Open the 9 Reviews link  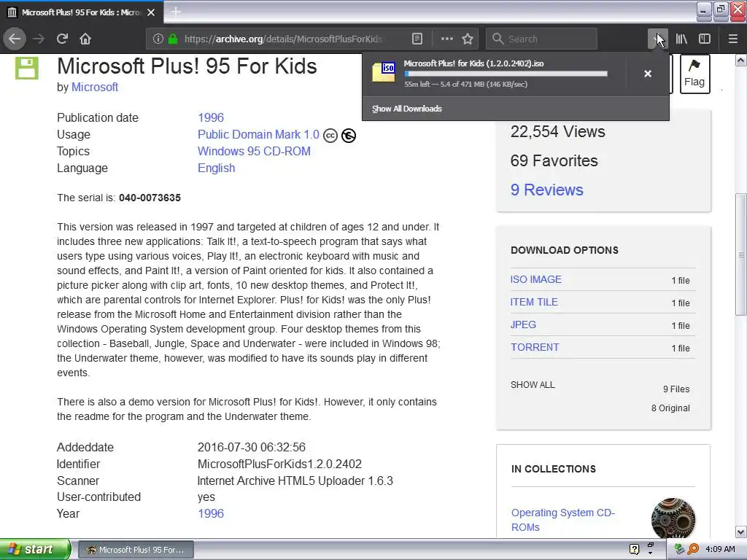[x=547, y=190]
